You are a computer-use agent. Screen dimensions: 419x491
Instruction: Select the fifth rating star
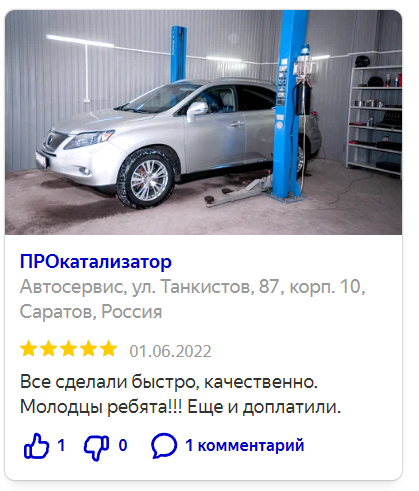[x=109, y=349]
